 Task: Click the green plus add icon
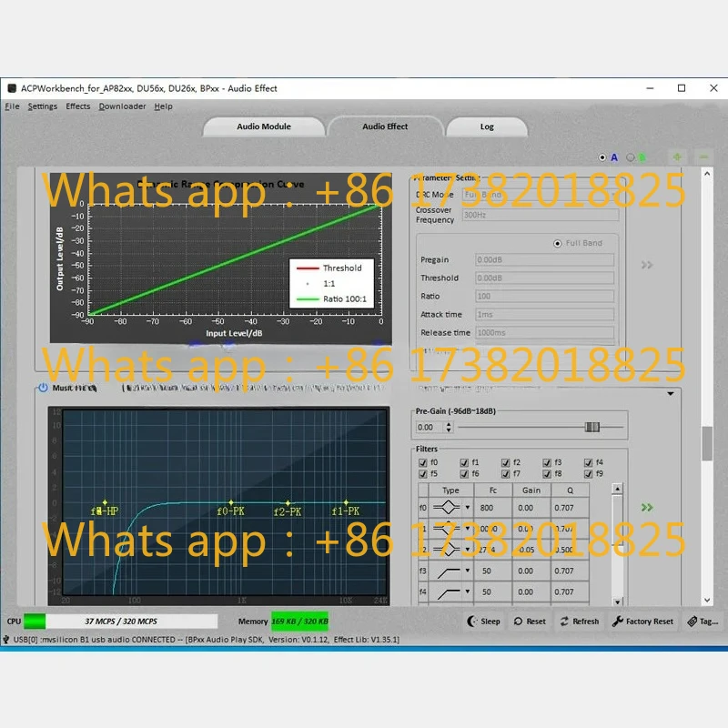point(677,157)
